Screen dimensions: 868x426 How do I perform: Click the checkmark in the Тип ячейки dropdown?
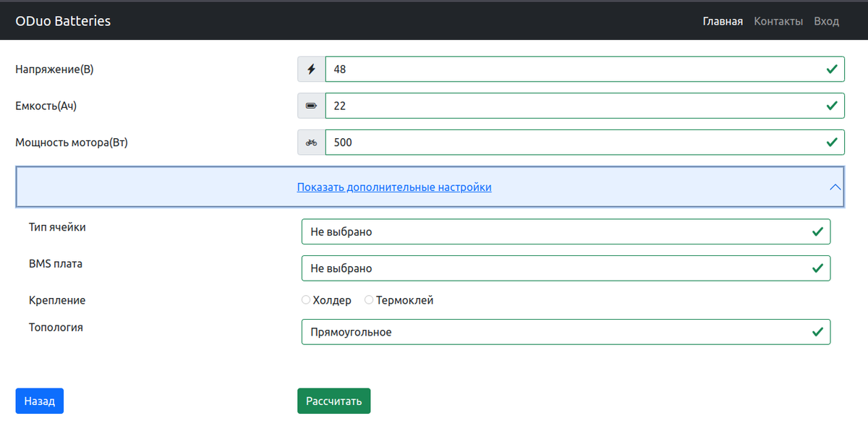[x=817, y=231]
